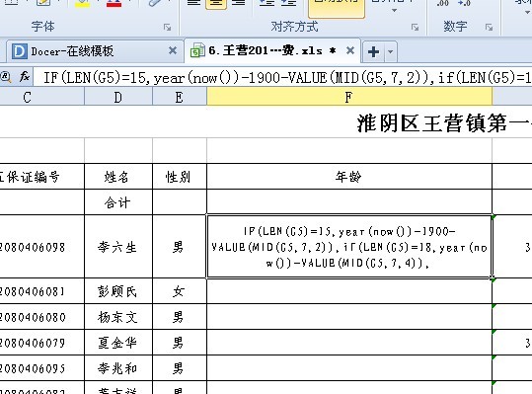
Task: Click the red font color button
Action: (114, 3)
